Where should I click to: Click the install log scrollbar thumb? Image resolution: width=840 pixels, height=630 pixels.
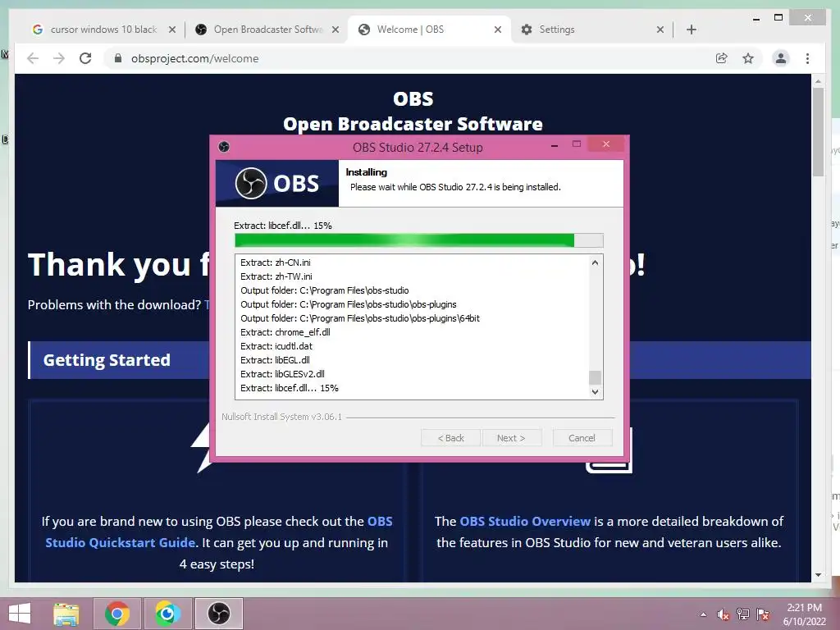click(x=595, y=377)
